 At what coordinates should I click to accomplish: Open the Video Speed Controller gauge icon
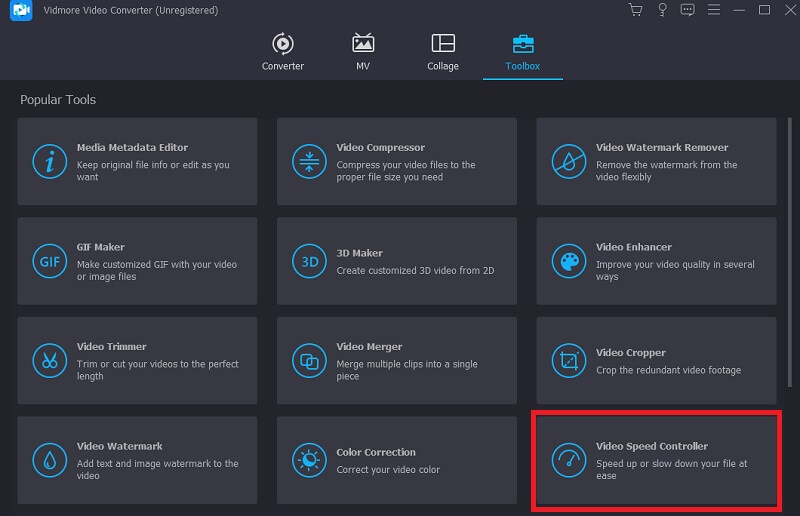point(569,460)
